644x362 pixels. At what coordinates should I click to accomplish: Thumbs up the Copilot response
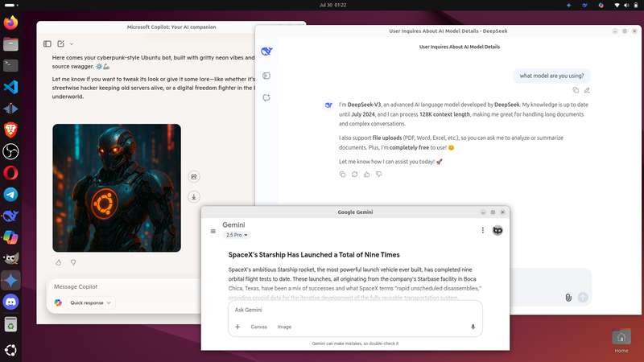click(59, 262)
